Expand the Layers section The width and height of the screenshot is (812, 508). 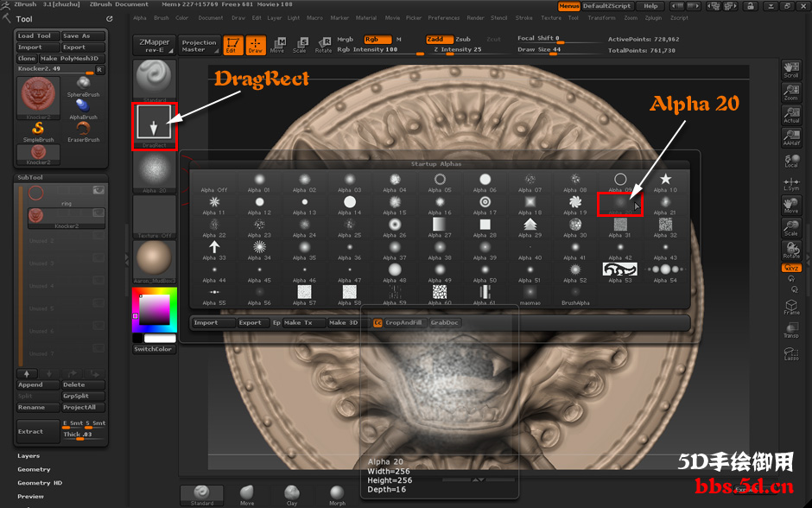click(x=29, y=456)
